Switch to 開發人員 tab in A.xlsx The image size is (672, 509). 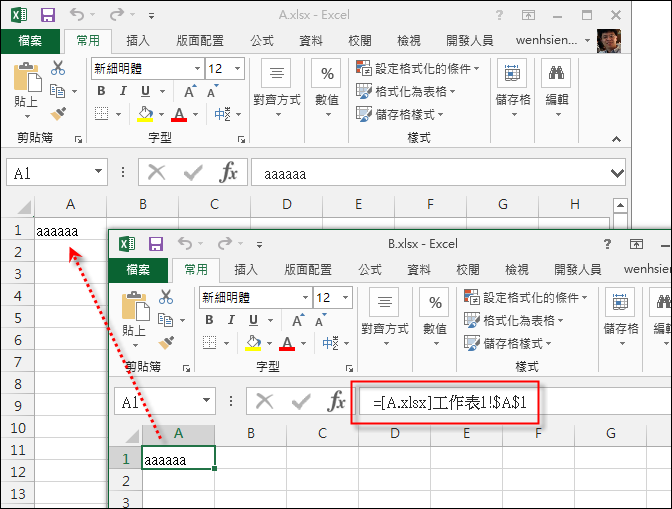[469, 41]
